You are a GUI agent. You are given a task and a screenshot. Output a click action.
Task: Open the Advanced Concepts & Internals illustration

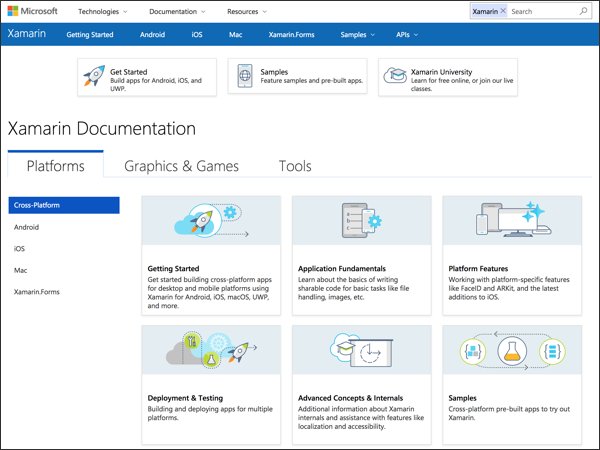point(362,350)
